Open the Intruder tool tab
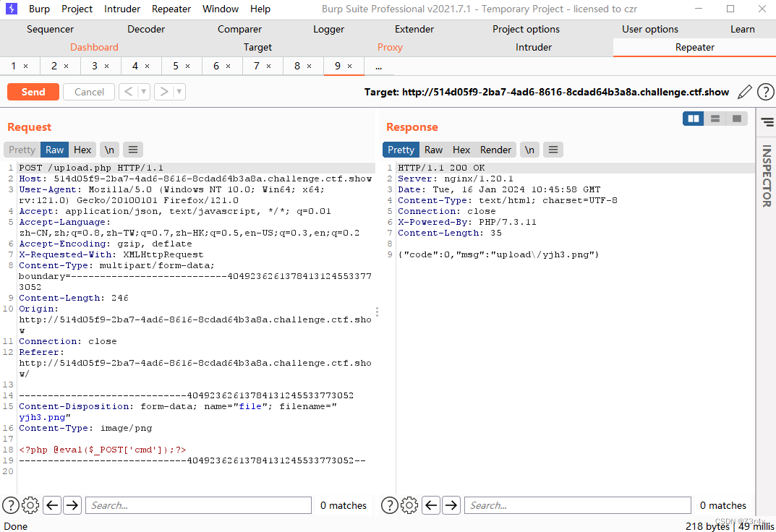776x532 pixels. pyautogui.click(x=534, y=47)
